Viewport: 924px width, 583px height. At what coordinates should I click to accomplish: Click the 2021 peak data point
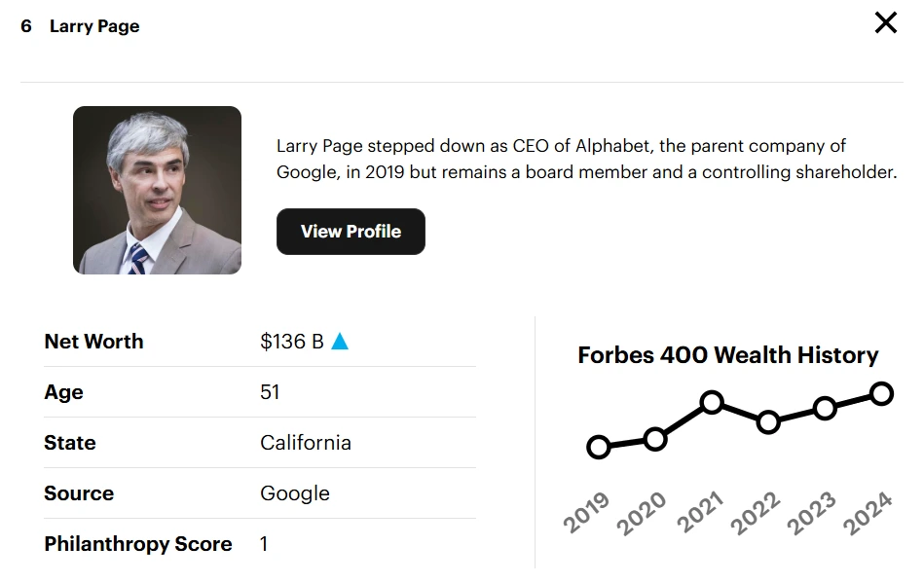[x=712, y=402]
